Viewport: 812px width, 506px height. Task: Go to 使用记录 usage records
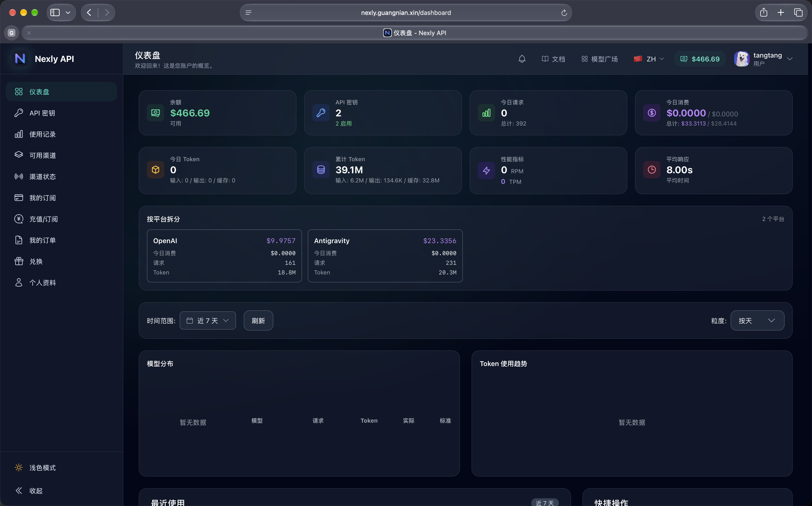(x=62, y=134)
